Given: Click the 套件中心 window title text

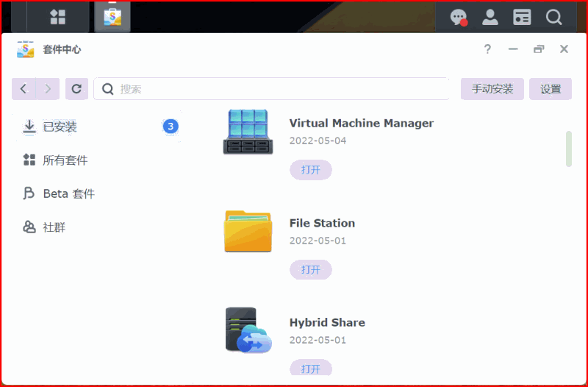Looking at the screenshot, I should tap(62, 49).
